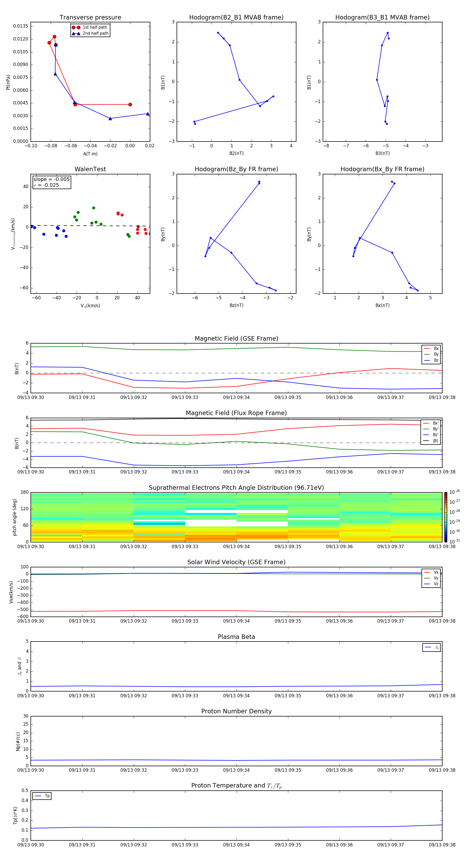Click the Magnetic Field (Flux Rope Frame) title
The height and width of the screenshot is (868, 473).
point(236,413)
